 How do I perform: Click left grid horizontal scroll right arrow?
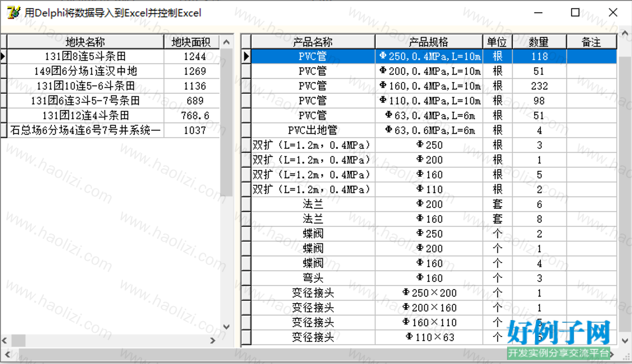tap(213, 341)
